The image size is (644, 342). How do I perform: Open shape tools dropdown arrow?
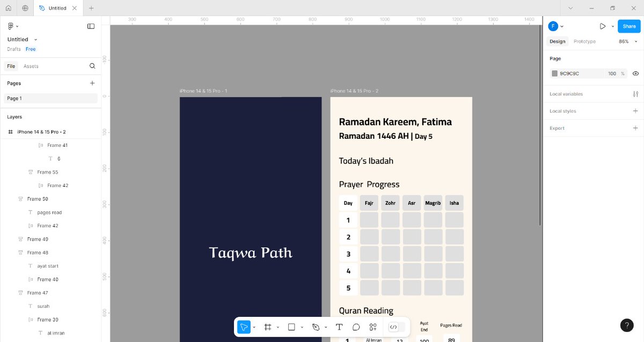coord(302,327)
